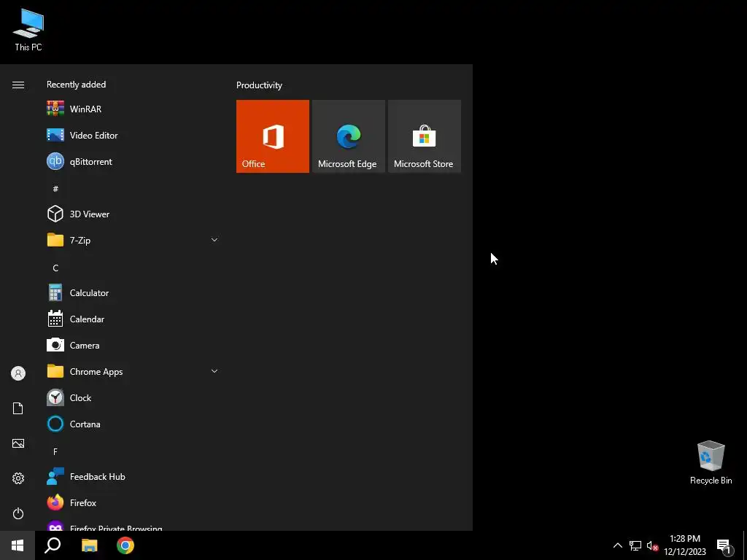
Task: Click Show desktop sliver at taskbar edge
Action: (x=745, y=545)
